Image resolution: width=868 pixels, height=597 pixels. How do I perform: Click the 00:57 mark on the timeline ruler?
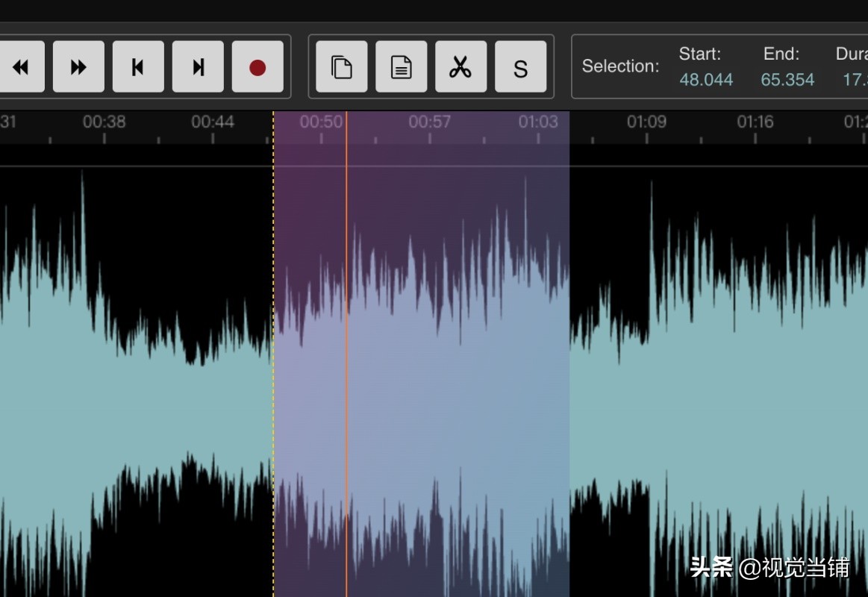pyautogui.click(x=430, y=122)
